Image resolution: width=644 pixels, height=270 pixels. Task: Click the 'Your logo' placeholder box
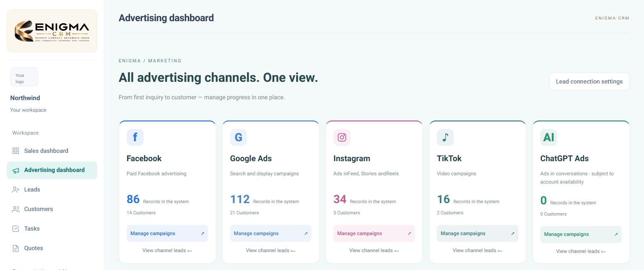click(x=24, y=77)
